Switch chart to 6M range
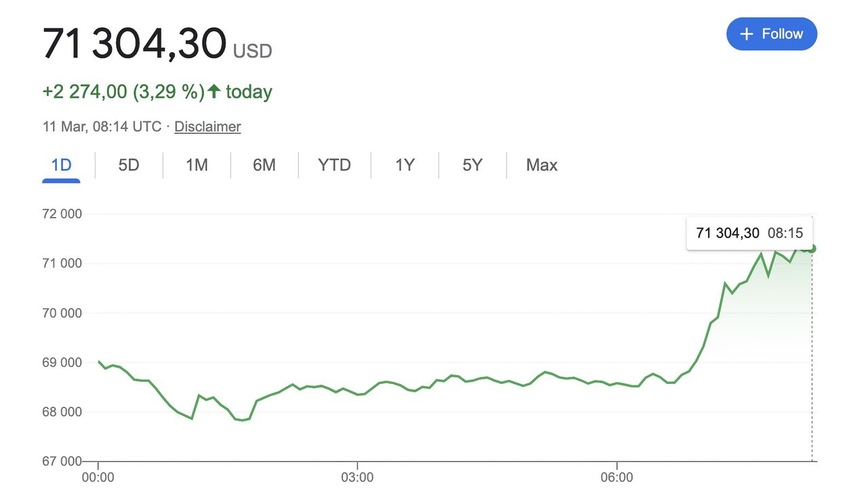 coord(264,165)
